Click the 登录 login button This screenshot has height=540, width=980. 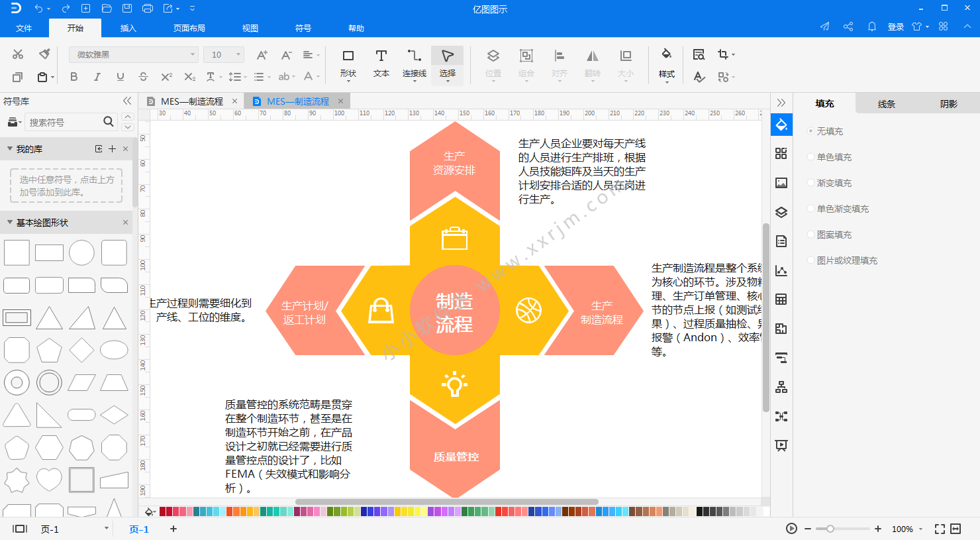point(896,27)
